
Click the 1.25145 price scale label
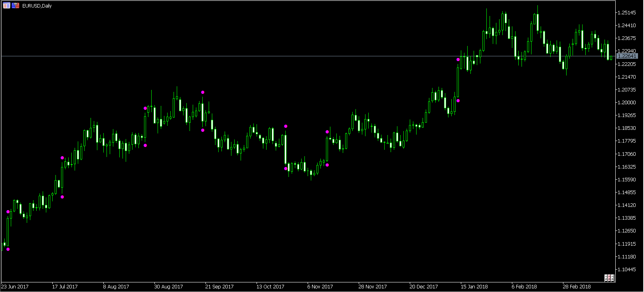pyautogui.click(x=626, y=13)
